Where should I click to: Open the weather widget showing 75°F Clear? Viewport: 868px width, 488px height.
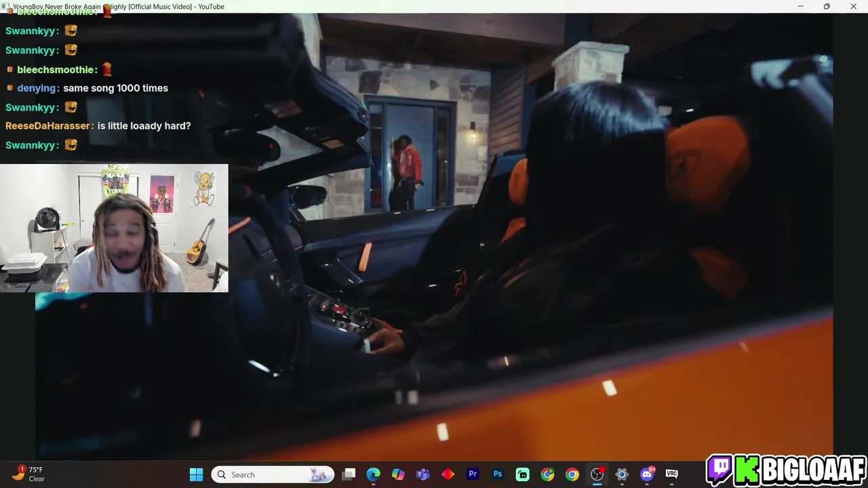pos(28,474)
